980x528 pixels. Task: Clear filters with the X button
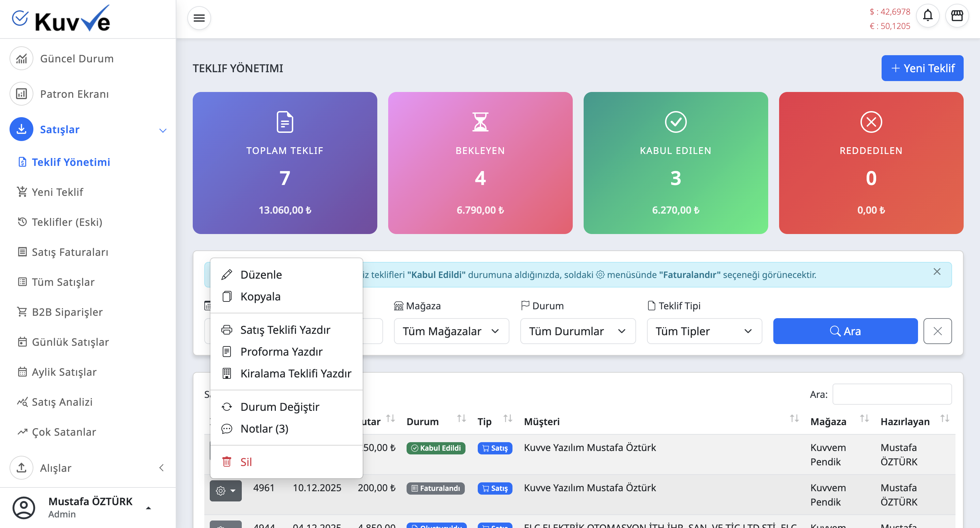pyautogui.click(x=937, y=331)
